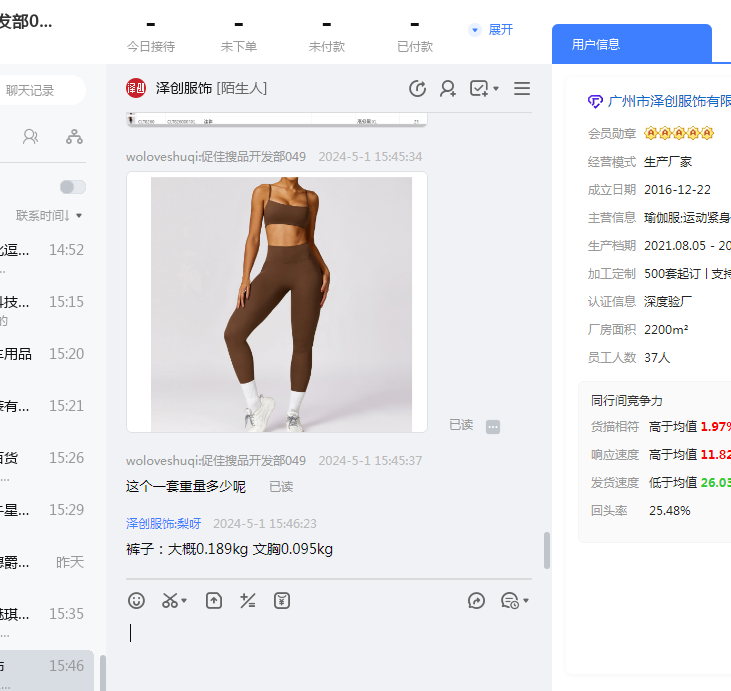Open the emoji picker in chat toolbar
The image size is (731, 691).
pyautogui.click(x=137, y=601)
